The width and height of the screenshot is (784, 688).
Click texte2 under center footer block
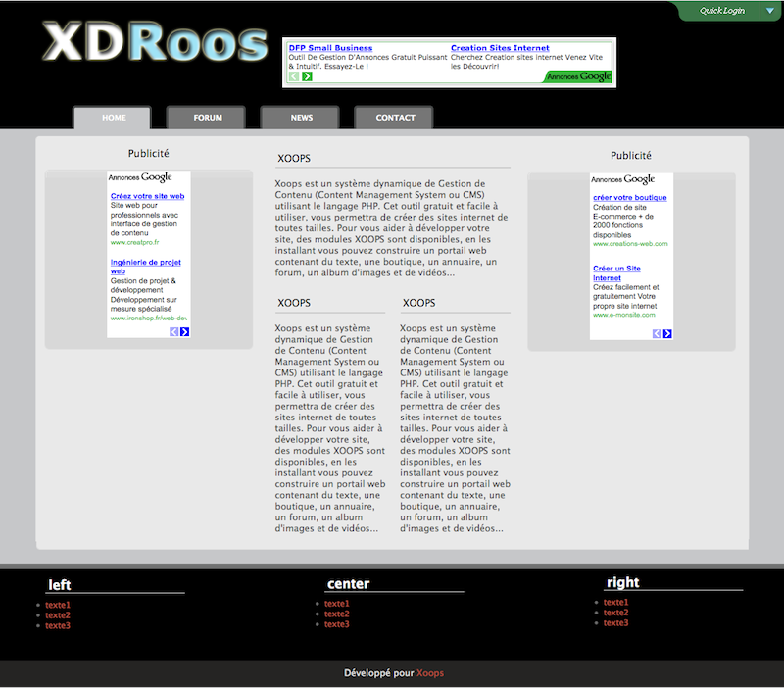pos(336,614)
